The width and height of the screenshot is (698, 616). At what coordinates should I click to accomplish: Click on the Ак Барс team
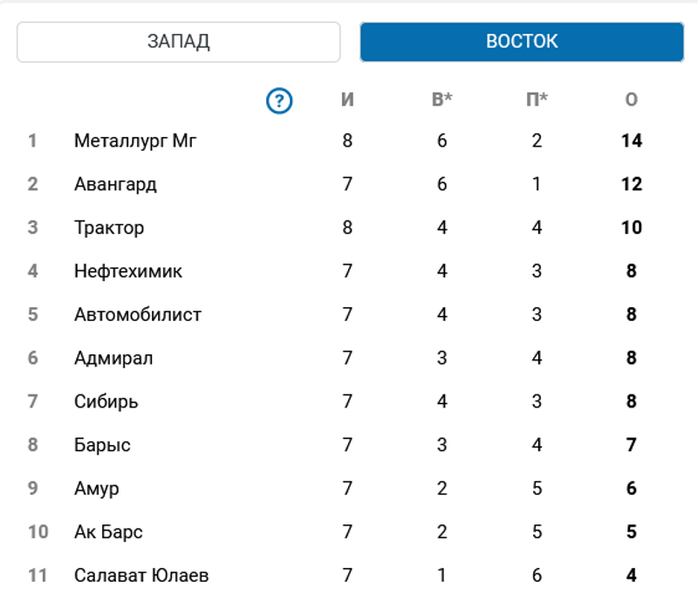108,532
